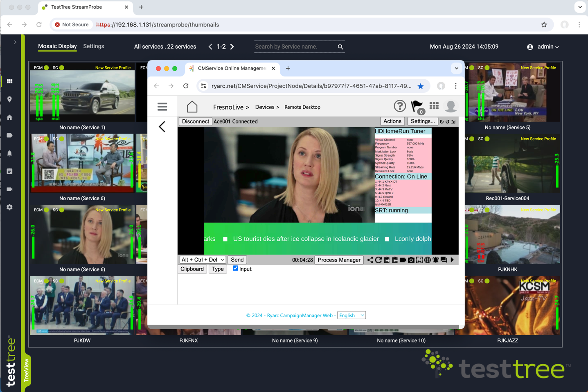588x392 pixels.
Task: Open the video camera icon in StreamProbe sidebar
Action: pyautogui.click(x=10, y=189)
